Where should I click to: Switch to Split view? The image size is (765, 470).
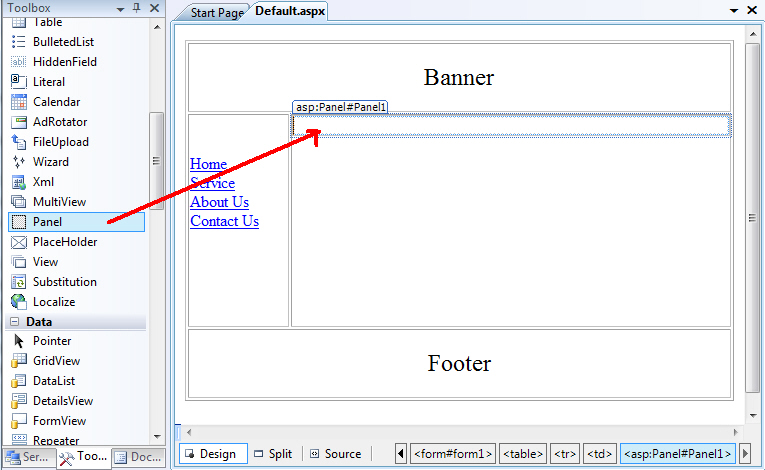[273, 454]
